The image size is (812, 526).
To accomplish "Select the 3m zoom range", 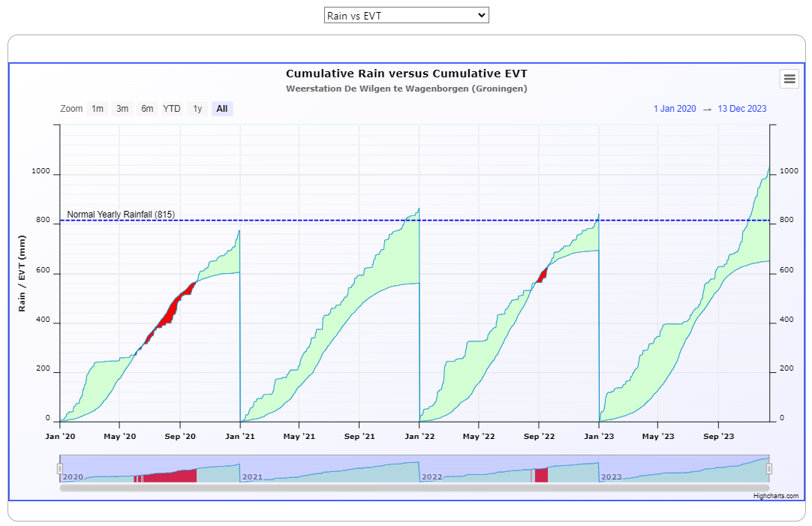I will click(x=122, y=109).
